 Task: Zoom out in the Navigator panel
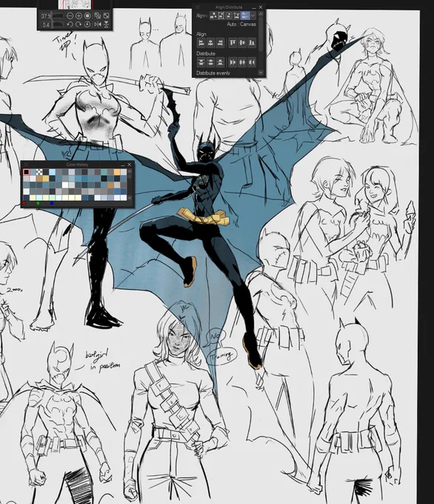point(70,16)
